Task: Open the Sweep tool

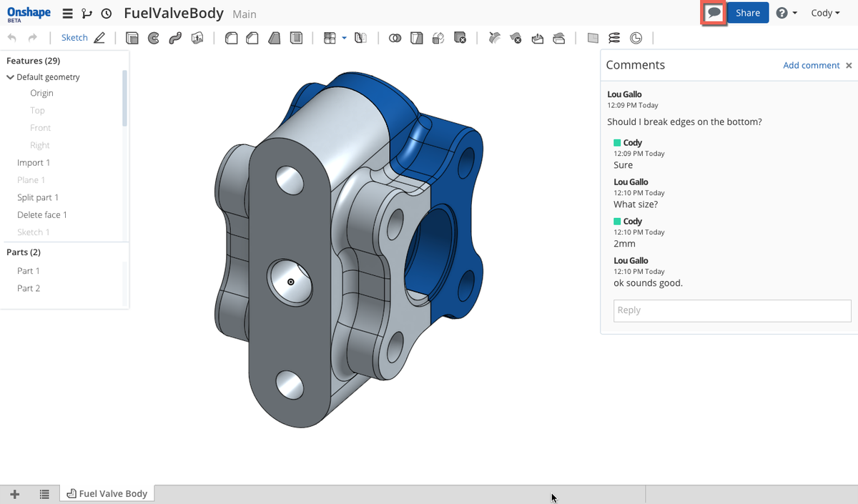Action: click(175, 38)
